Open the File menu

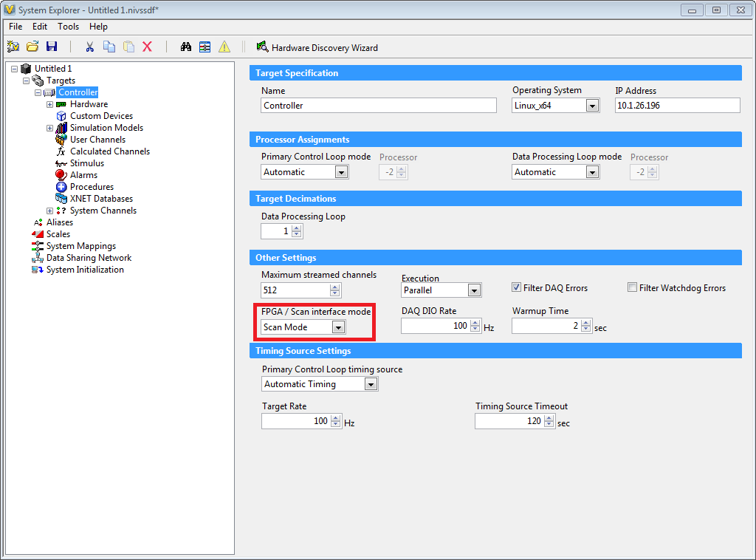click(16, 27)
